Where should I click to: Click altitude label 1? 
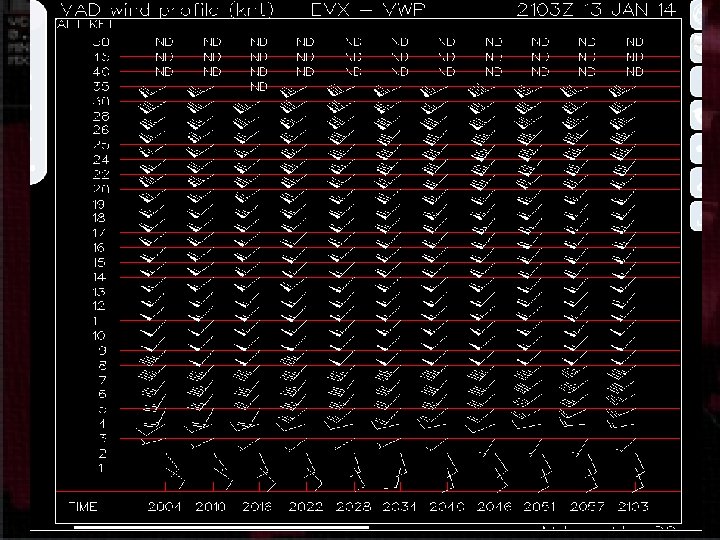[x=102, y=468]
